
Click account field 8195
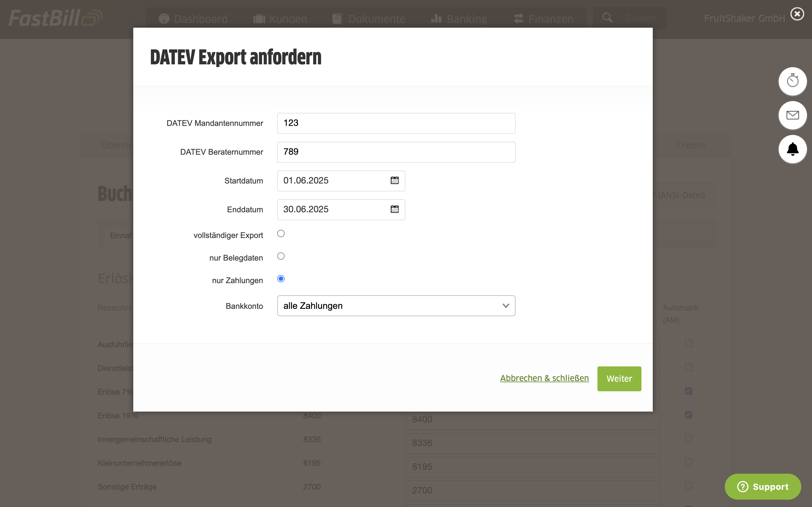(x=532, y=467)
